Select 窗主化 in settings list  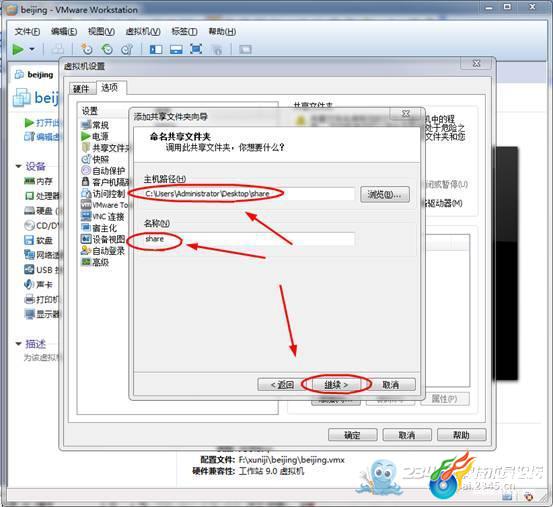pos(99,228)
